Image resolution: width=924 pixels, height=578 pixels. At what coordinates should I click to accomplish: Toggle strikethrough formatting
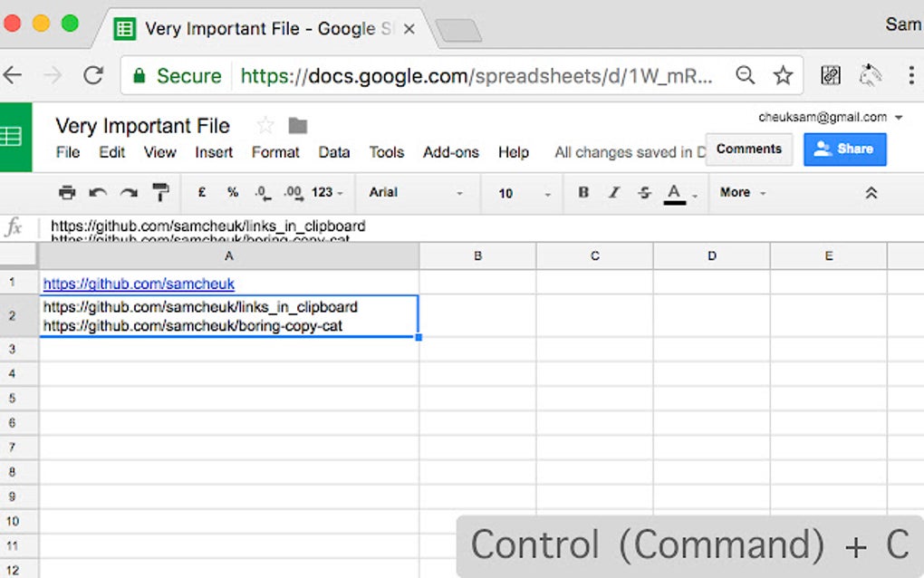[645, 192]
